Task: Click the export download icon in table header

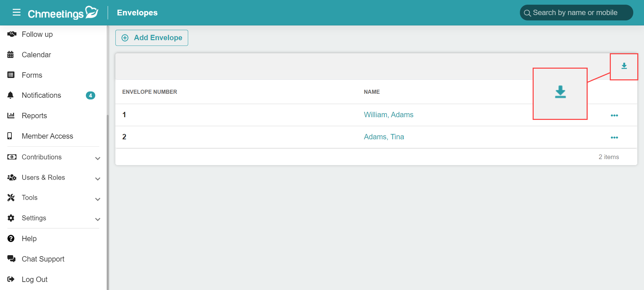Action: coord(624,66)
